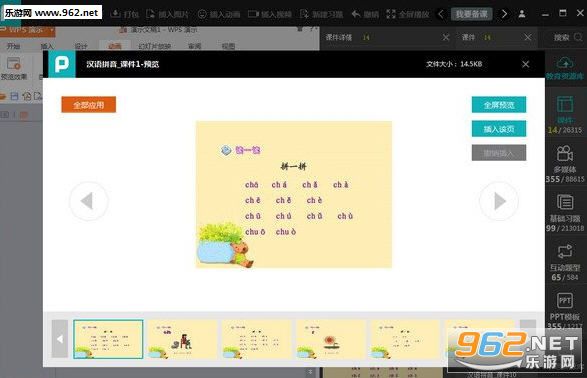
Task: Click the save icon in WPS quick toolbar
Action: [x=14, y=96]
